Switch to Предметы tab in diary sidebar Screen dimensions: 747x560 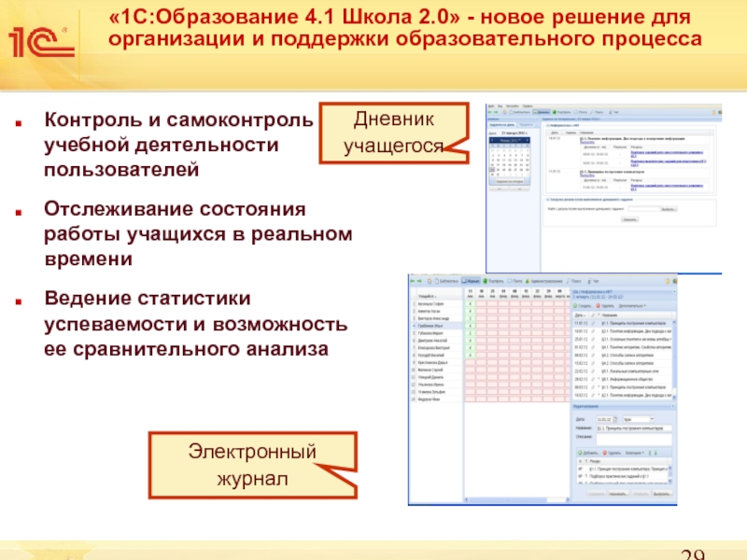pos(526,125)
